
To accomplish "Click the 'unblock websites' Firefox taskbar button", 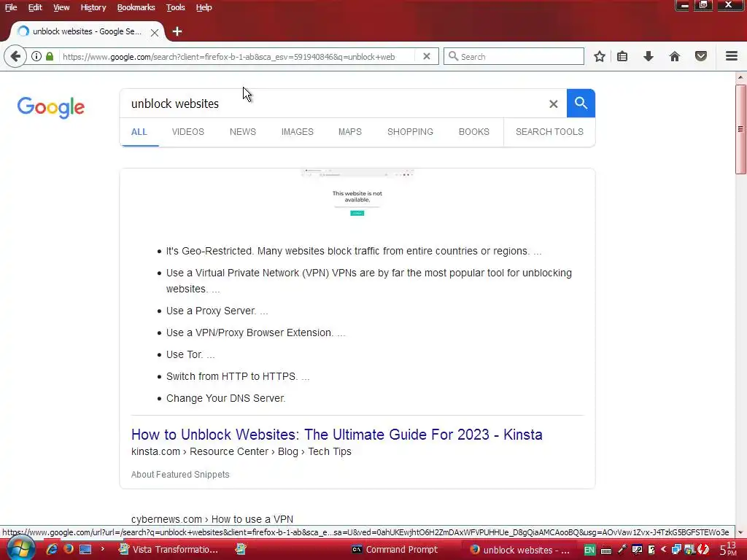I will pyautogui.click(x=519, y=550).
